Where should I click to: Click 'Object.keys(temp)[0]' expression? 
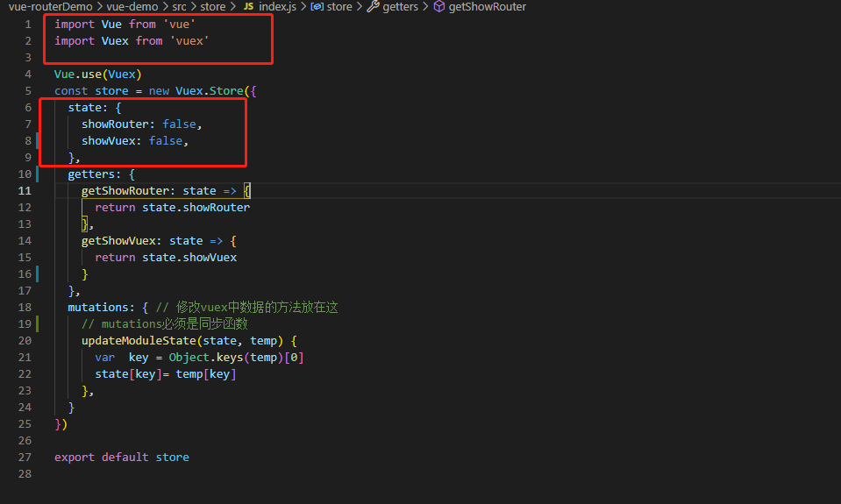point(236,357)
